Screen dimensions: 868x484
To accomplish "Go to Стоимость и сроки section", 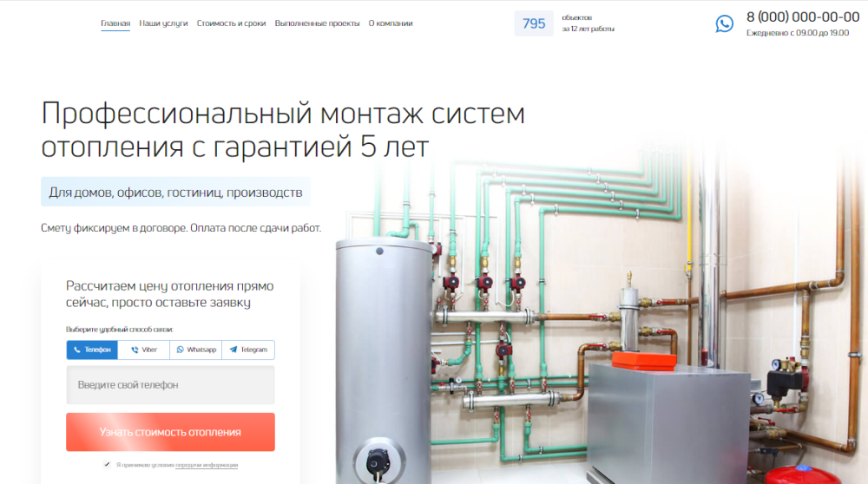I will [x=232, y=23].
